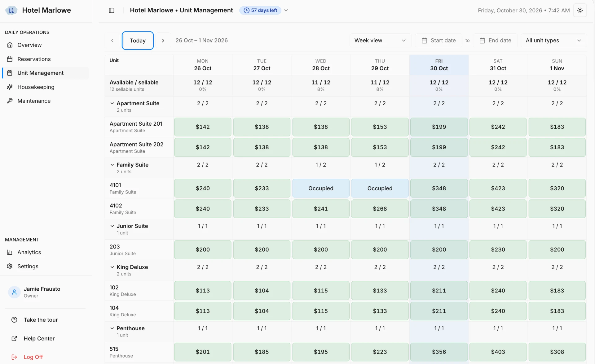Click the Settings gear icon

(x=10, y=266)
